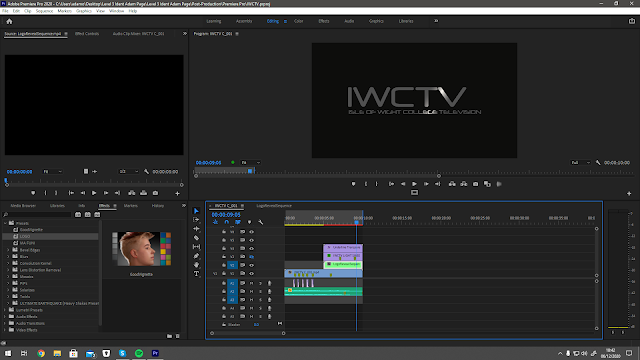Click Overwrite button in Source monitor
This screenshot has width=640, height=360.
point(143,193)
